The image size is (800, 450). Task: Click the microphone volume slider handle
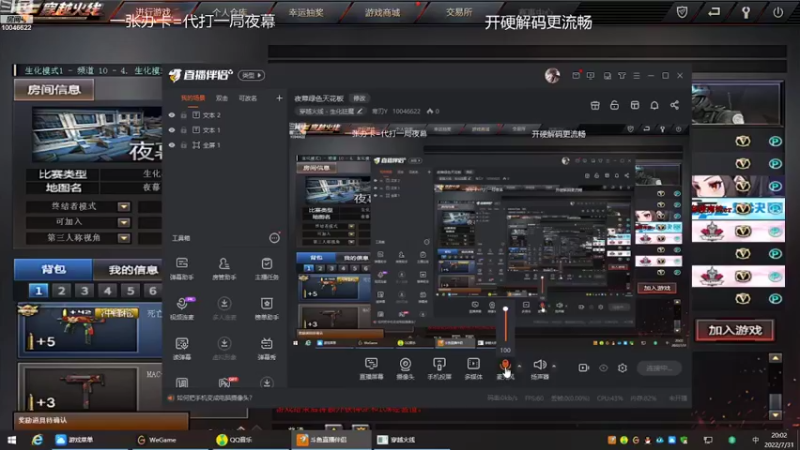point(505,309)
